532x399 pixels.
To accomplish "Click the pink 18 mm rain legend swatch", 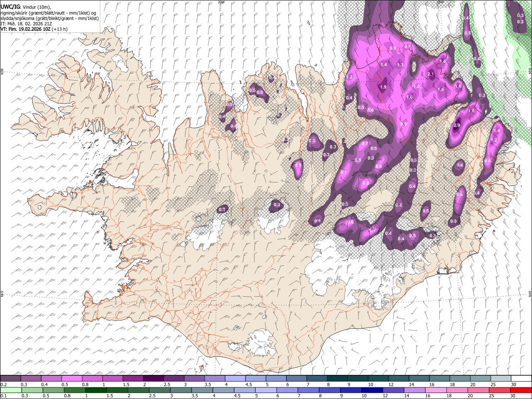I will click(x=456, y=390).
